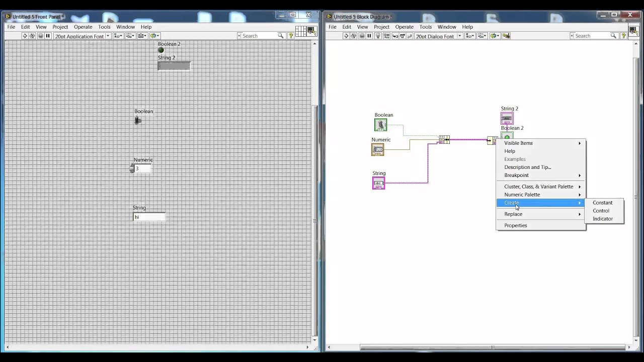Click Run arrow in Front Panel toolbar

tap(25, 36)
